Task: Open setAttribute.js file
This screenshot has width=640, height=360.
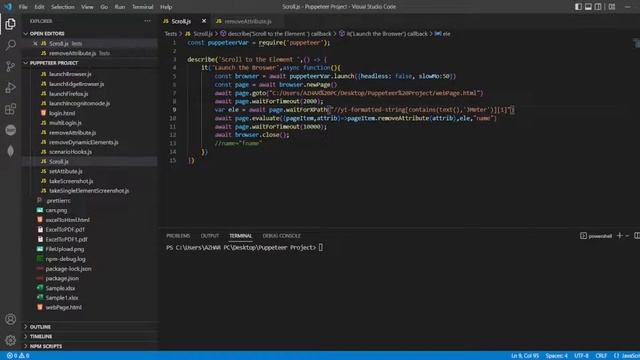Action: click(66, 171)
